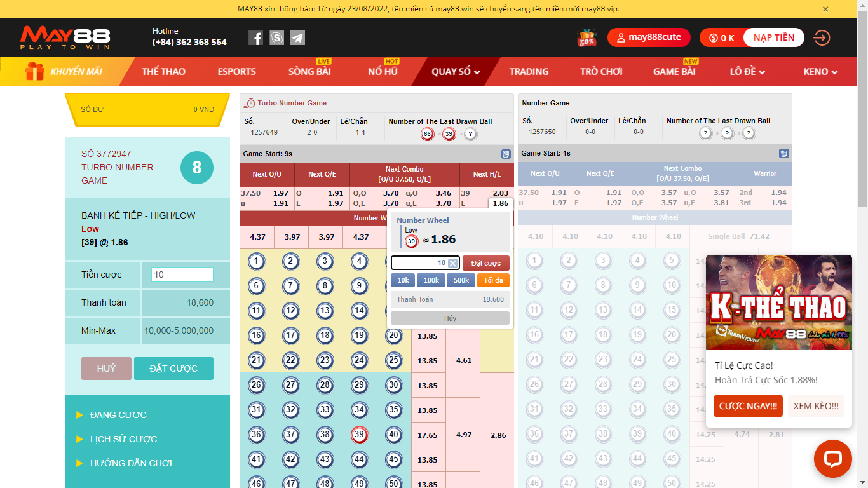Click the logout arrow icon
This screenshot has height=488, width=868.
(822, 37)
